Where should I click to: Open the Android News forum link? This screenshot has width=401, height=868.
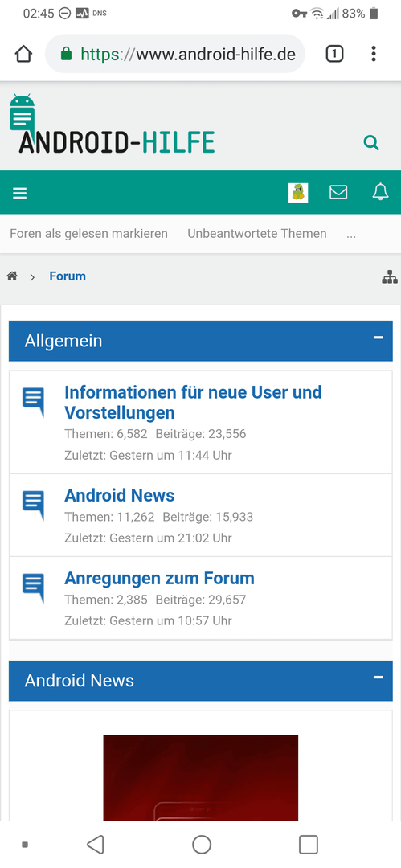120,495
